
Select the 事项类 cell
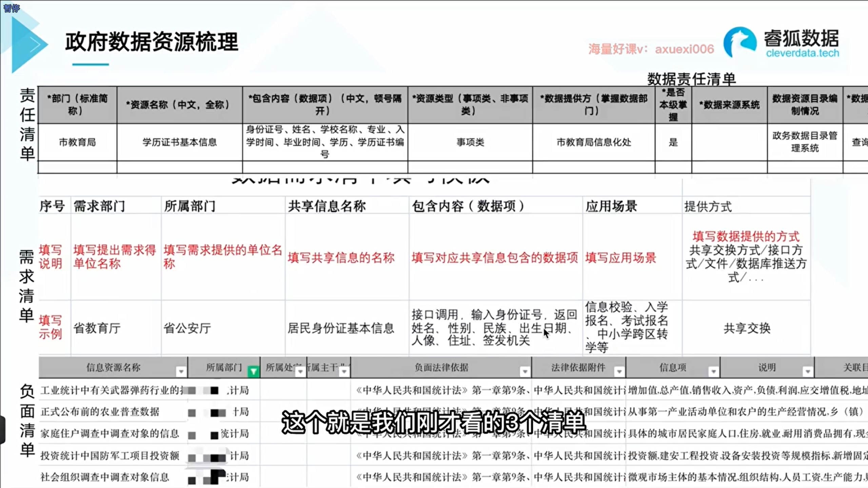click(470, 142)
